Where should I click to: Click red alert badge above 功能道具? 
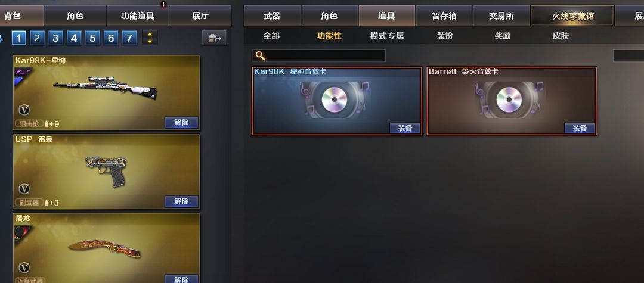[x=164, y=4]
